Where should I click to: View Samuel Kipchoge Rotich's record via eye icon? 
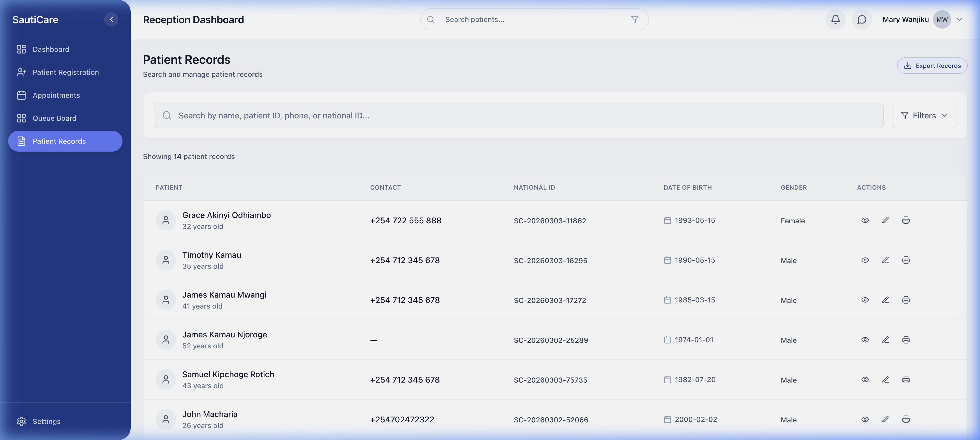[865, 379]
